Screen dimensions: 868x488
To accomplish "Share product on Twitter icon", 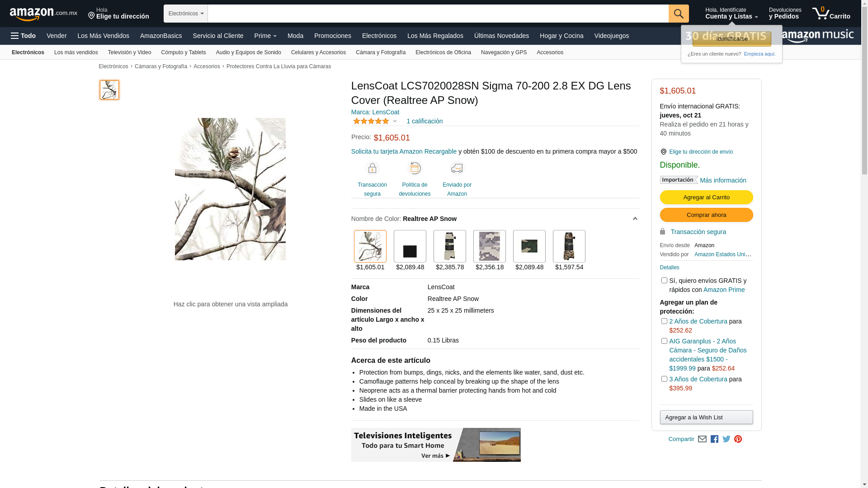I will (726, 439).
